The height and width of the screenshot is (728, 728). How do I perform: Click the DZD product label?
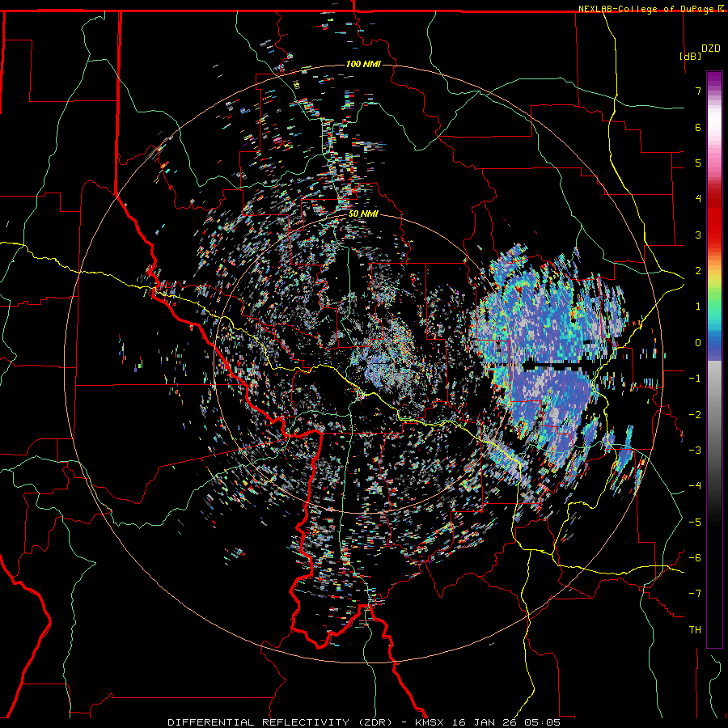[x=710, y=49]
